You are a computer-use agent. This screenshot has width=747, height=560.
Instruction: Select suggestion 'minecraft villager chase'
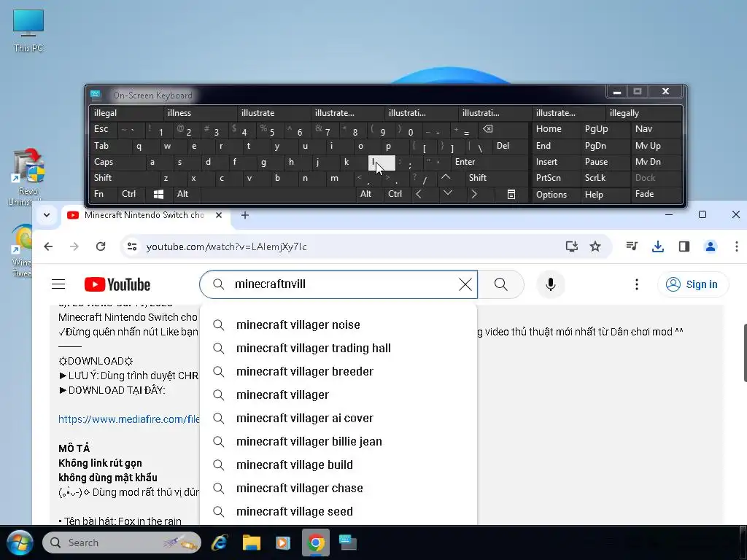tap(338, 488)
